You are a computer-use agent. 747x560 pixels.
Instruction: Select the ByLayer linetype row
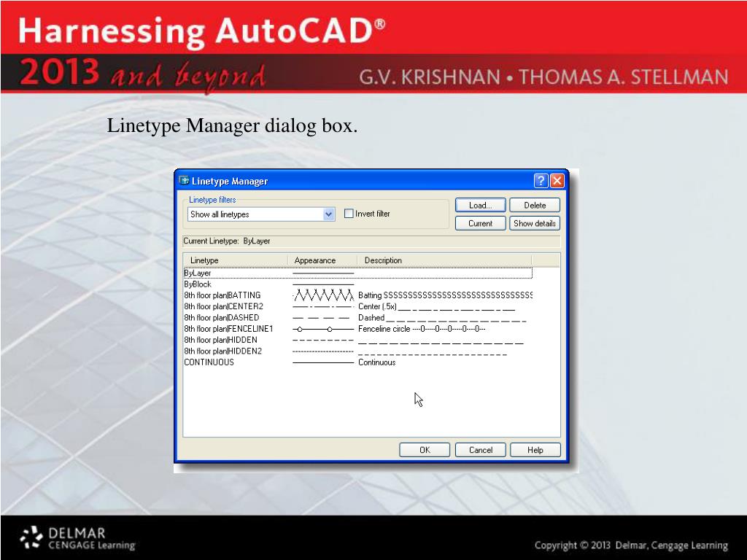pyautogui.click(x=357, y=273)
